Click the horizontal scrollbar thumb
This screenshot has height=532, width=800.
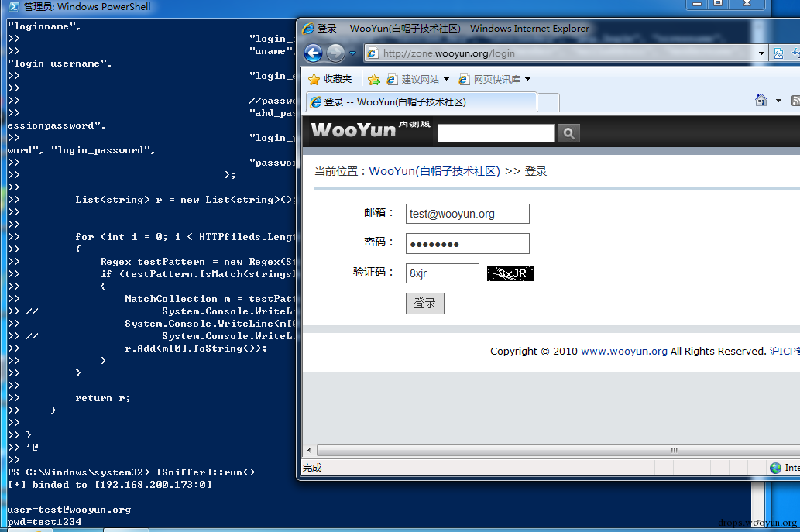pyautogui.click(x=674, y=450)
